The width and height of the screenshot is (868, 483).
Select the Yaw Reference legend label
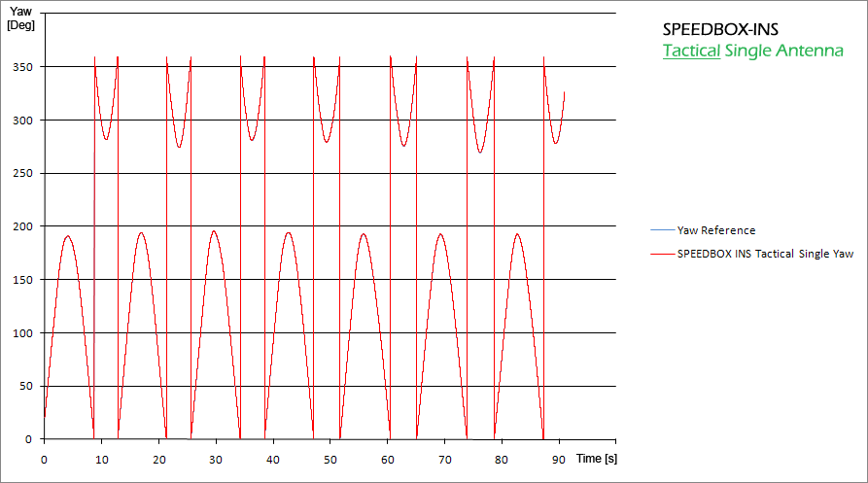(715, 230)
